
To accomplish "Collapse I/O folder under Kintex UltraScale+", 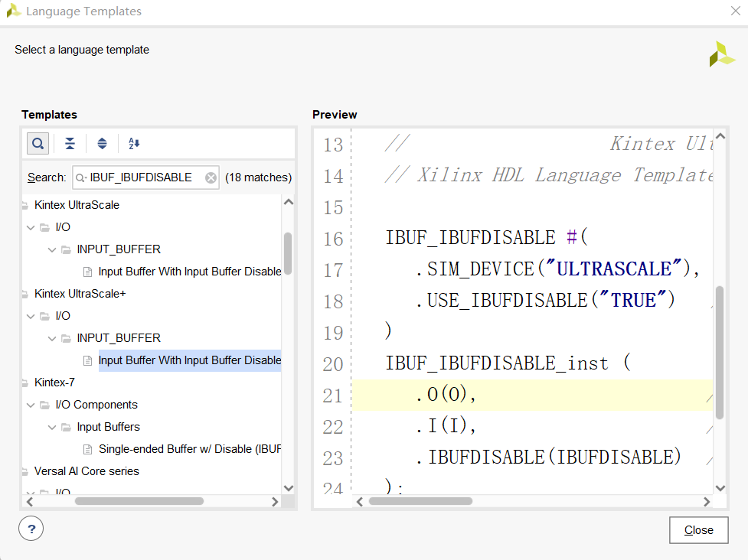I will pyautogui.click(x=31, y=317).
